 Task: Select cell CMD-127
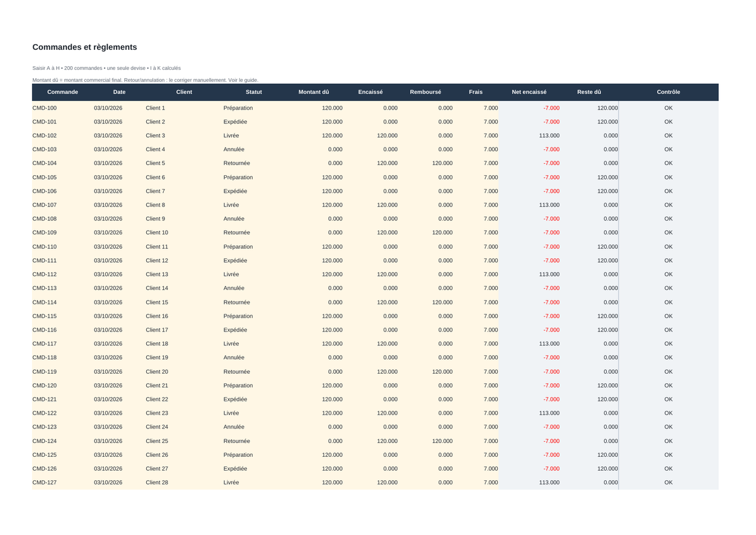(62, 483)
